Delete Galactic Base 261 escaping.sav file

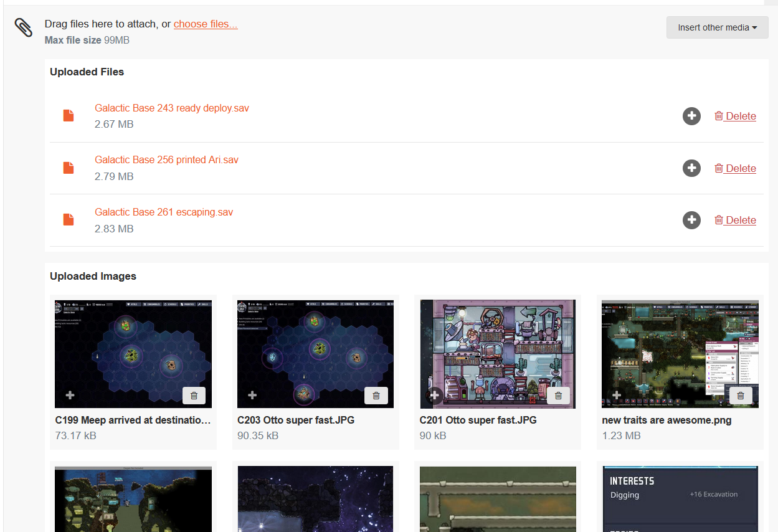[x=735, y=220]
